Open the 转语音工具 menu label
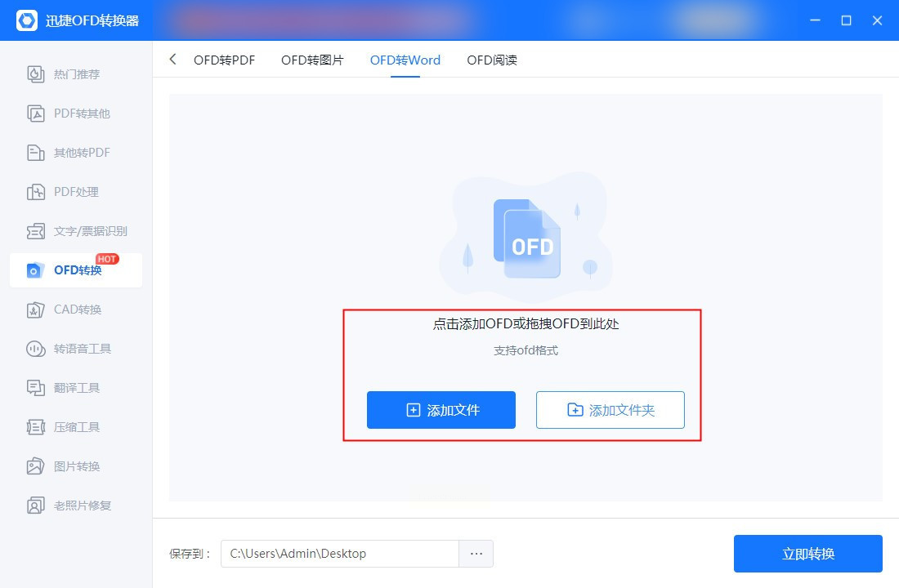 coord(83,349)
